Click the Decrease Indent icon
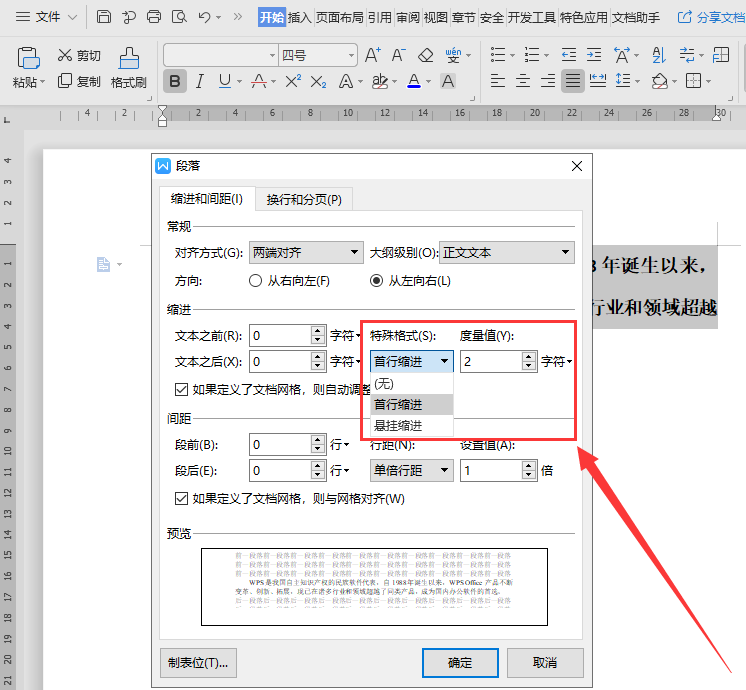The height and width of the screenshot is (690, 746). click(x=569, y=55)
